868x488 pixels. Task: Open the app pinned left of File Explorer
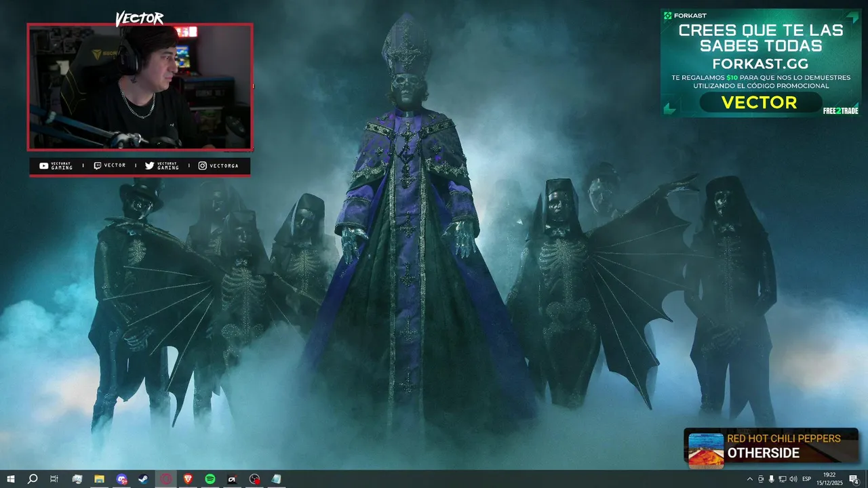[x=77, y=479]
